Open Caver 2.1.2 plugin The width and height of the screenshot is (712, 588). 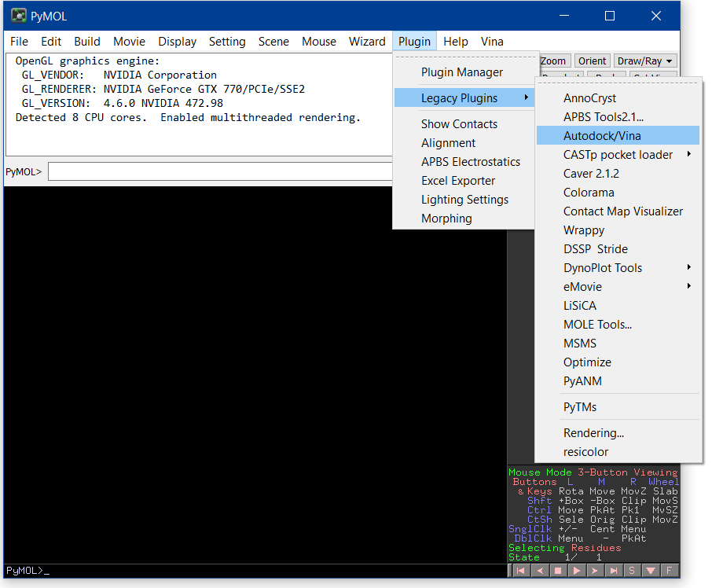pyautogui.click(x=618, y=174)
